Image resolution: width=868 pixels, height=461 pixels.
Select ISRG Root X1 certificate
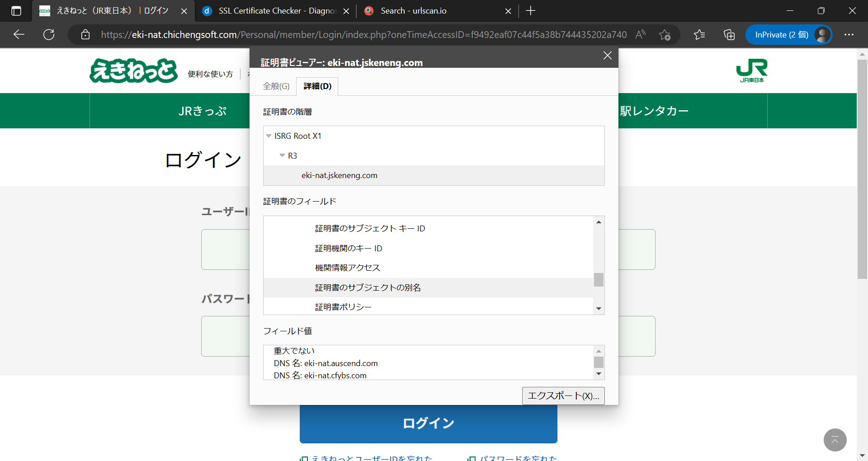[x=297, y=136]
